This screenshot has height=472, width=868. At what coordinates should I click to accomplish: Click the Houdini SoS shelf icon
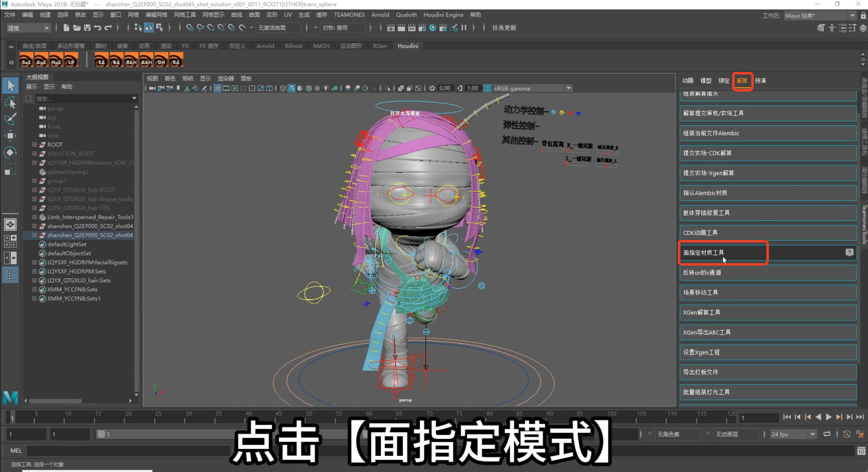pyautogui.click(x=26, y=60)
